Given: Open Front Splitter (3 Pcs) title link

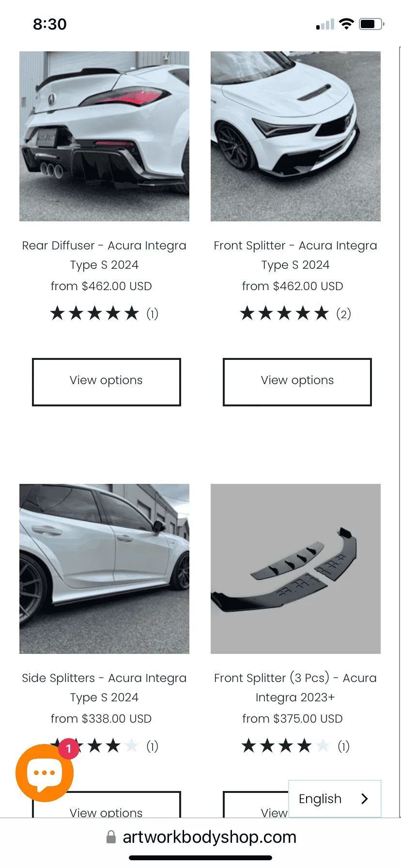Looking at the screenshot, I should (x=295, y=688).
